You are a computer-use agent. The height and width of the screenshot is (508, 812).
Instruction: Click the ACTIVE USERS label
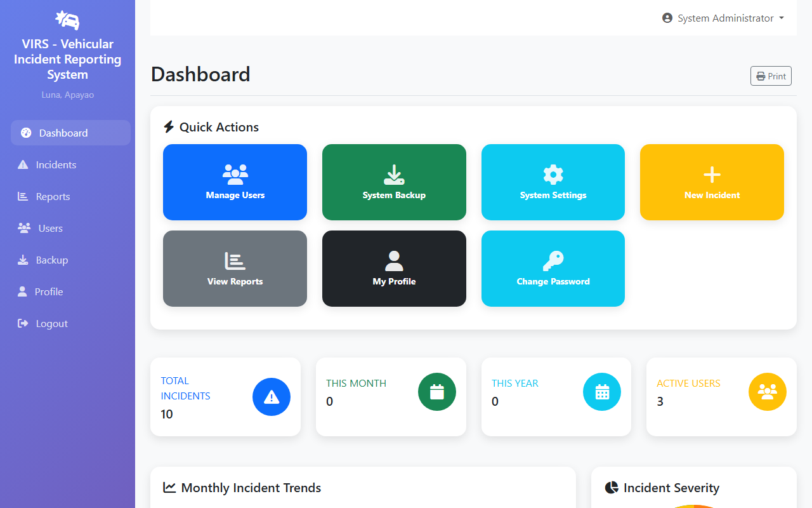point(688,383)
